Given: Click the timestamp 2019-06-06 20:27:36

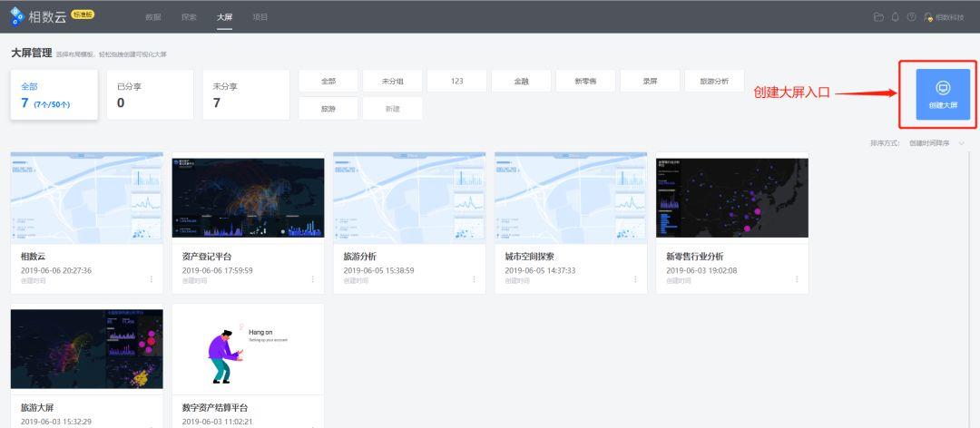Looking at the screenshot, I should 55,270.
